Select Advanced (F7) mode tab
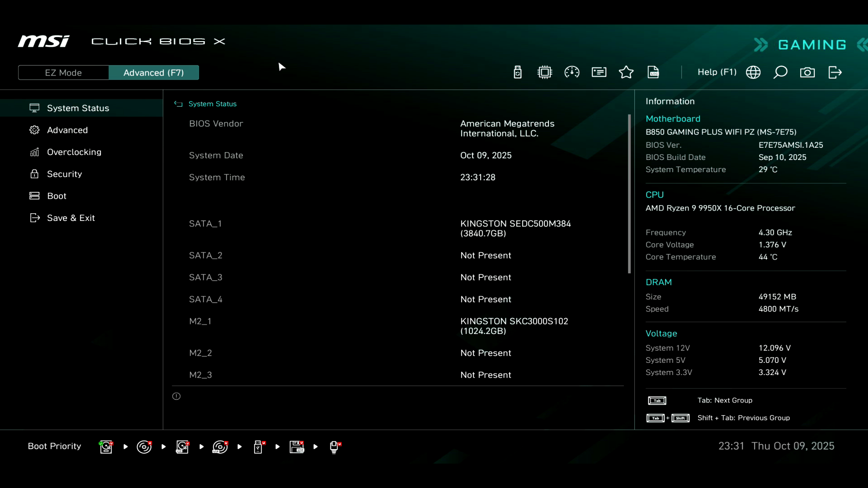This screenshot has width=868, height=488. 154,73
